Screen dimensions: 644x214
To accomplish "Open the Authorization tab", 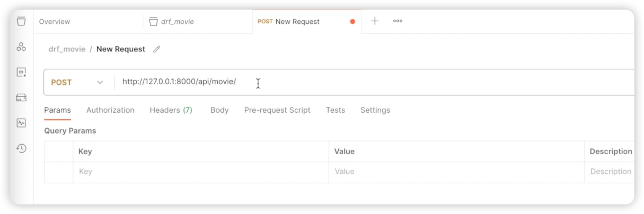I will click(x=110, y=110).
